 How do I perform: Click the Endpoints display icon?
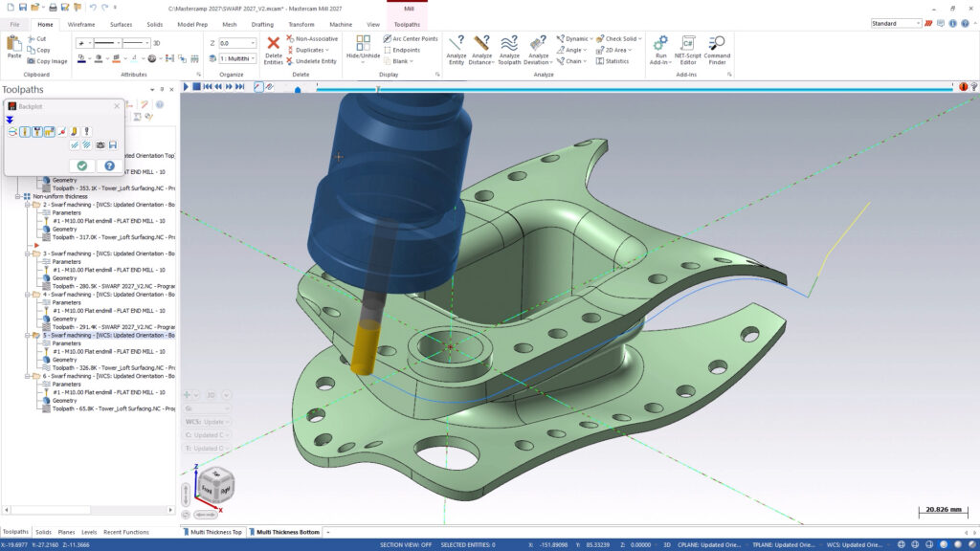(388, 50)
